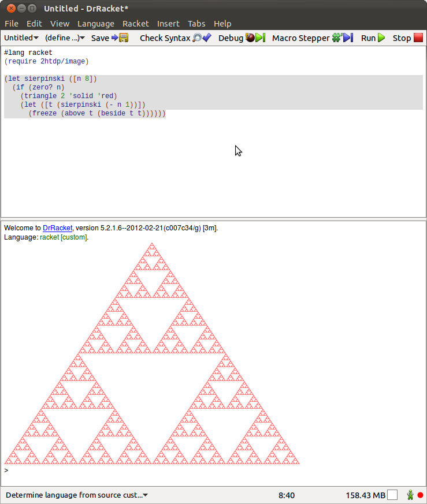Viewport: 427px width, 504px height.
Task: Open the (define ...) definitions dropdown
Action: coord(65,38)
